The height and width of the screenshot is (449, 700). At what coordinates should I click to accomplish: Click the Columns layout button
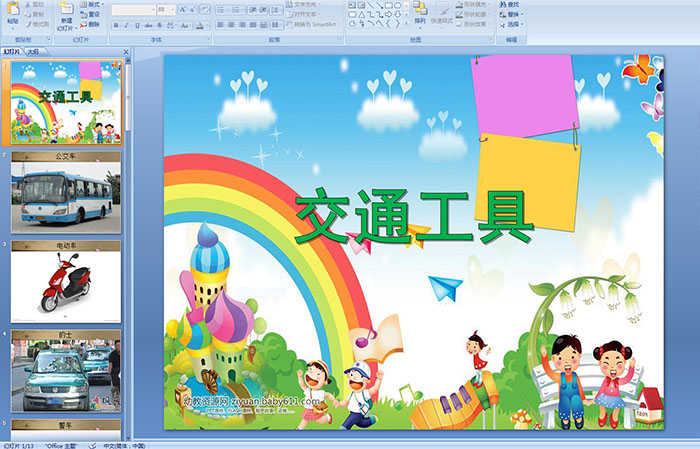[x=277, y=25]
